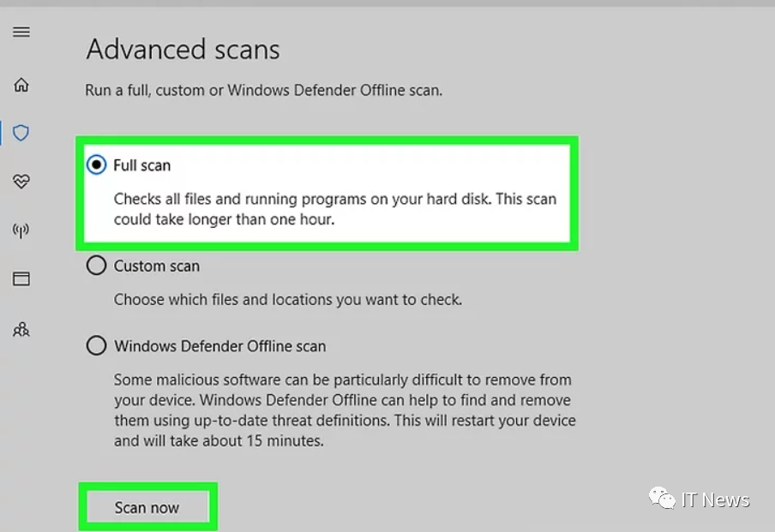This screenshot has height=532, width=775.
Task: Open Family options people icon
Action: click(21, 329)
